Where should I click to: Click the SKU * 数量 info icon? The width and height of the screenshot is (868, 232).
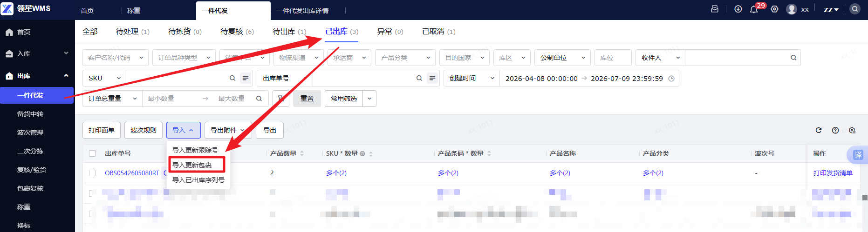pyautogui.click(x=362, y=153)
